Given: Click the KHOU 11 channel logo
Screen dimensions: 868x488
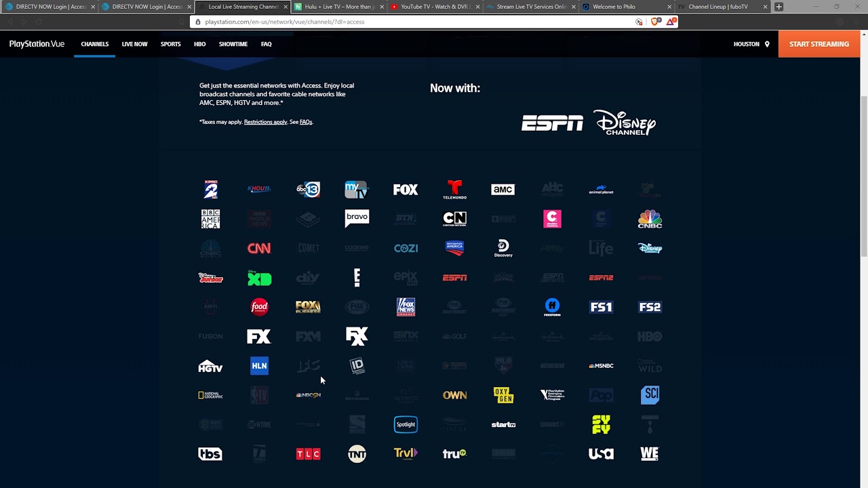Looking at the screenshot, I should (259, 189).
